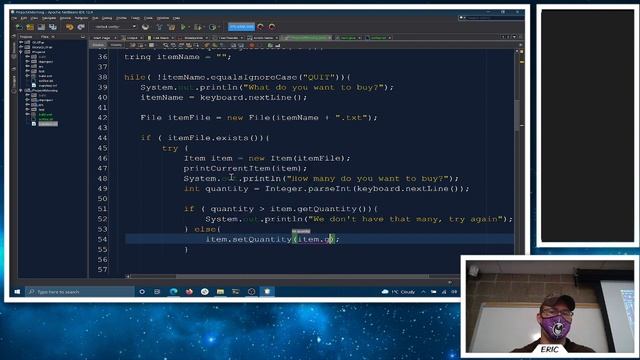Click line number 38 in the gutter

coord(103,77)
